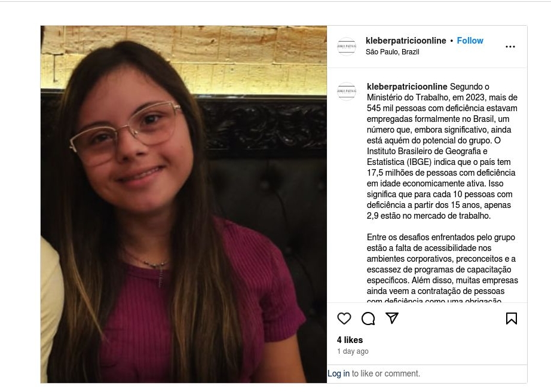551x392 pixels.
Task: Open kleberpatricioonline username in header
Action: [x=406, y=41]
